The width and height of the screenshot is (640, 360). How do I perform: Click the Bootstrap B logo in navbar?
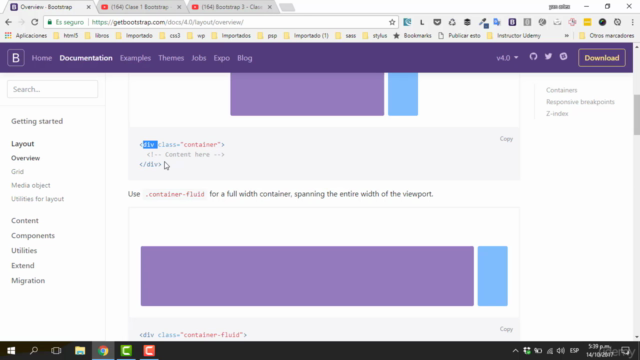click(x=16, y=58)
